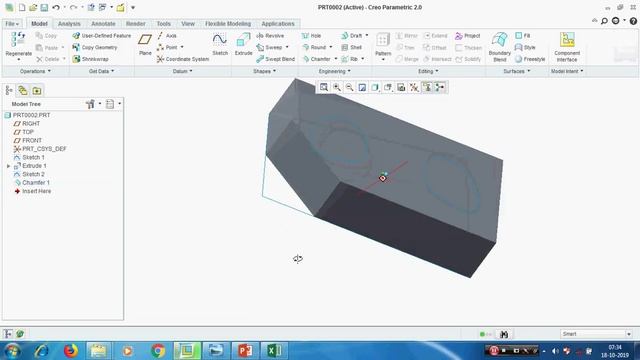Image resolution: width=640 pixels, height=360 pixels.
Task: Select the Hole tool
Action: coord(311,36)
